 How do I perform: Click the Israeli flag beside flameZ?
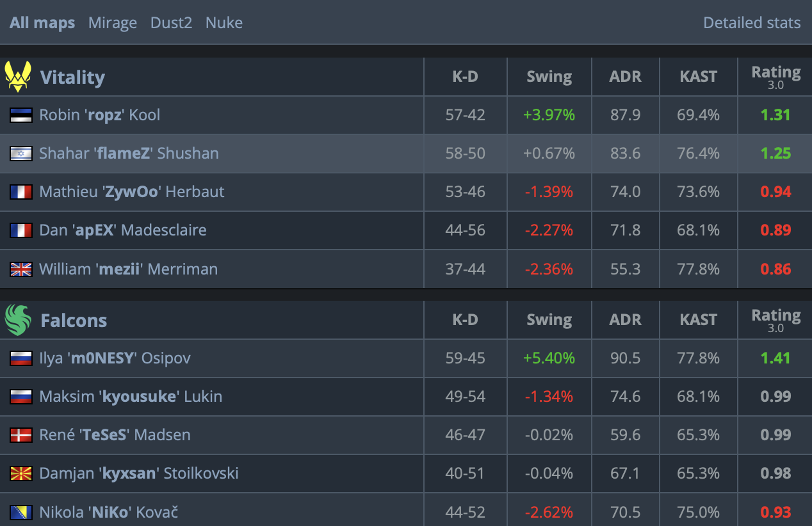(21, 154)
